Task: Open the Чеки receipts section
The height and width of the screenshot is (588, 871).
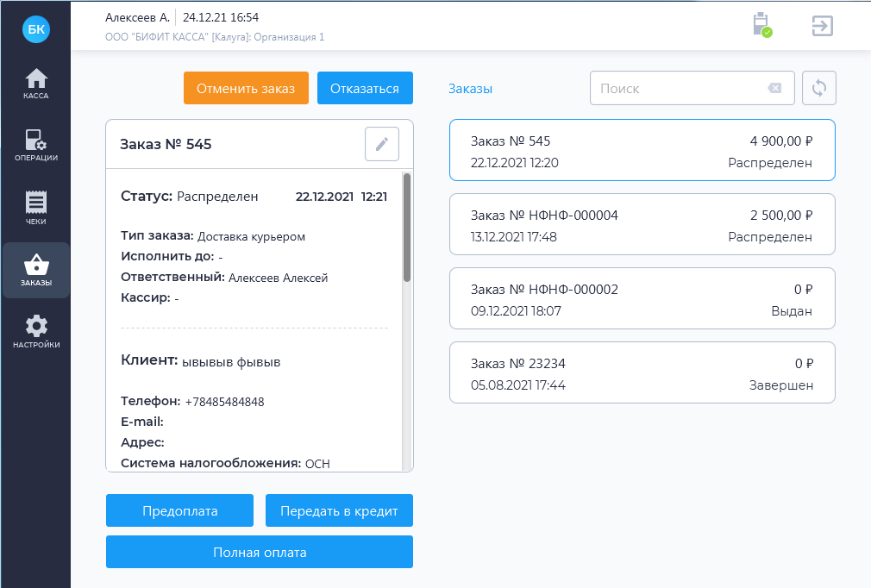Action: pos(36,208)
